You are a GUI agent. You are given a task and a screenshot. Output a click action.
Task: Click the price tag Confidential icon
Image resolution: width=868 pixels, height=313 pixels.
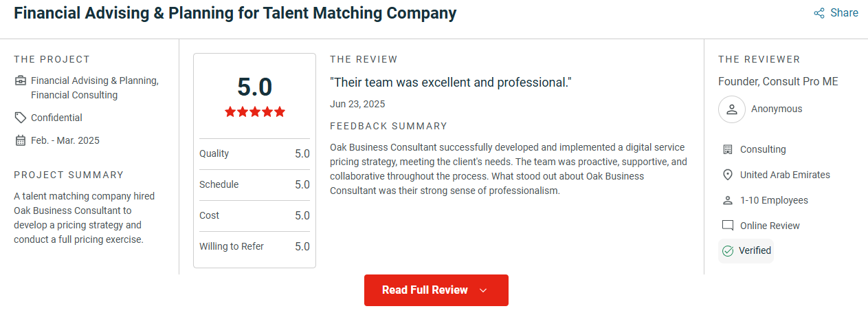(x=20, y=118)
